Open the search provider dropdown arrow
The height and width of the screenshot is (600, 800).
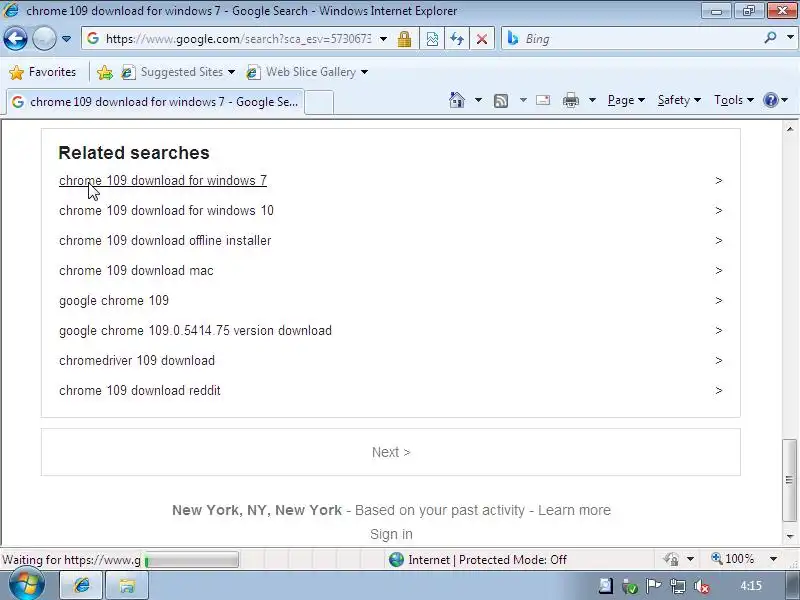point(790,38)
